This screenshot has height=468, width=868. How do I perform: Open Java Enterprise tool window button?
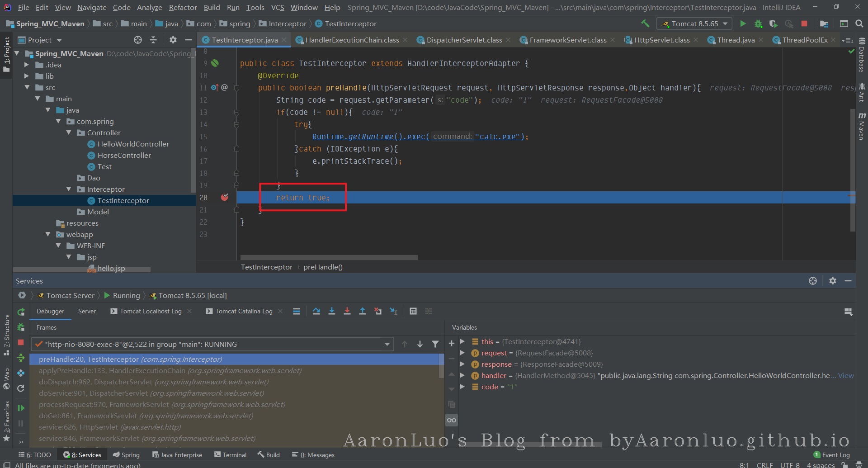[177, 455]
